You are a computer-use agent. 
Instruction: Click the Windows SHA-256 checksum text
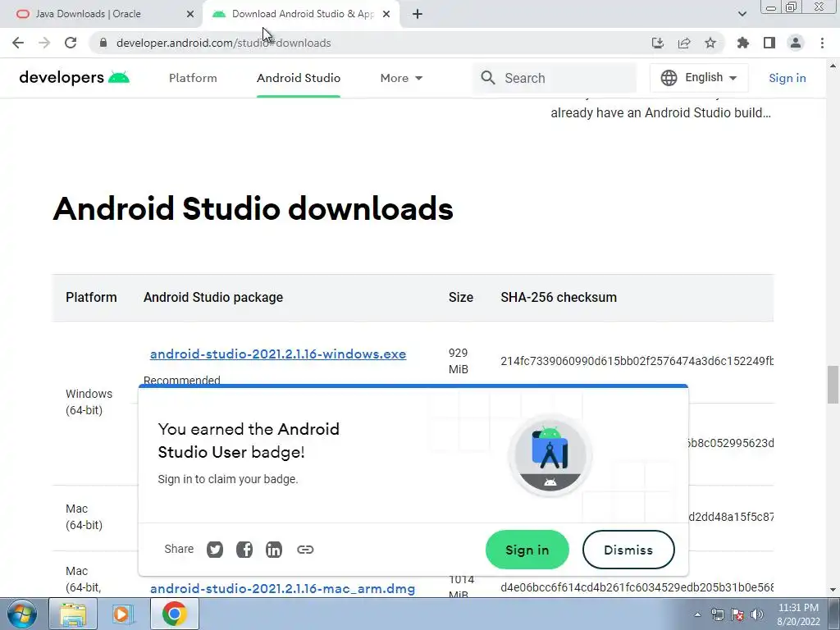pos(637,361)
